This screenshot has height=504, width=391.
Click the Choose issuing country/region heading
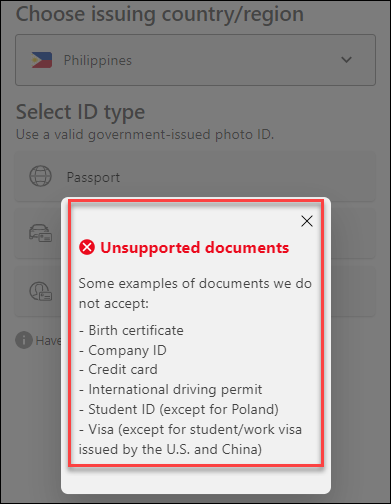click(x=160, y=14)
